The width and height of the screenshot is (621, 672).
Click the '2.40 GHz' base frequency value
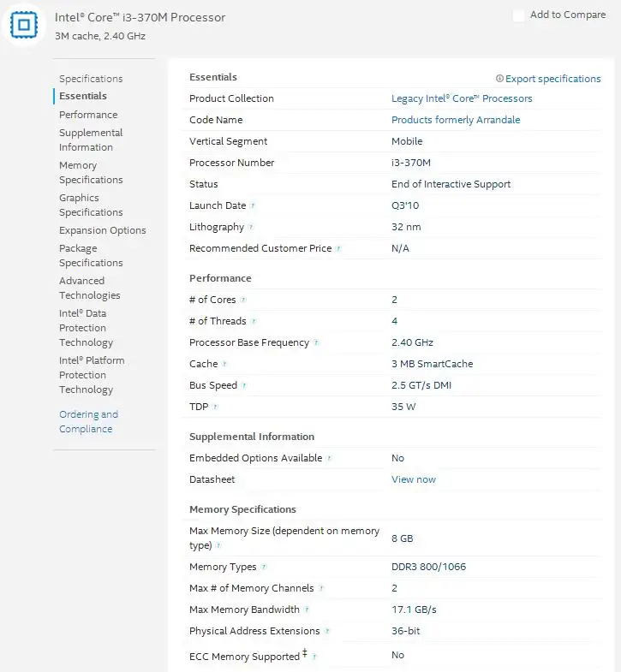[x=412, y=343]
